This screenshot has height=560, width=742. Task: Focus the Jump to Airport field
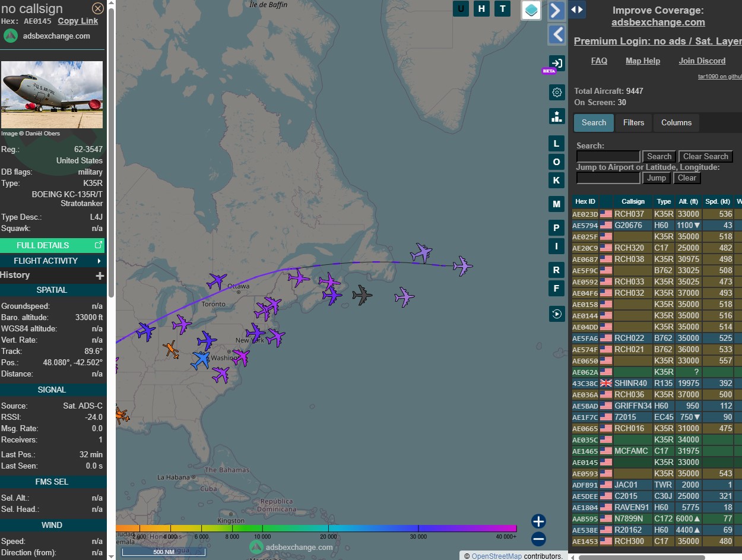point(608,178)
